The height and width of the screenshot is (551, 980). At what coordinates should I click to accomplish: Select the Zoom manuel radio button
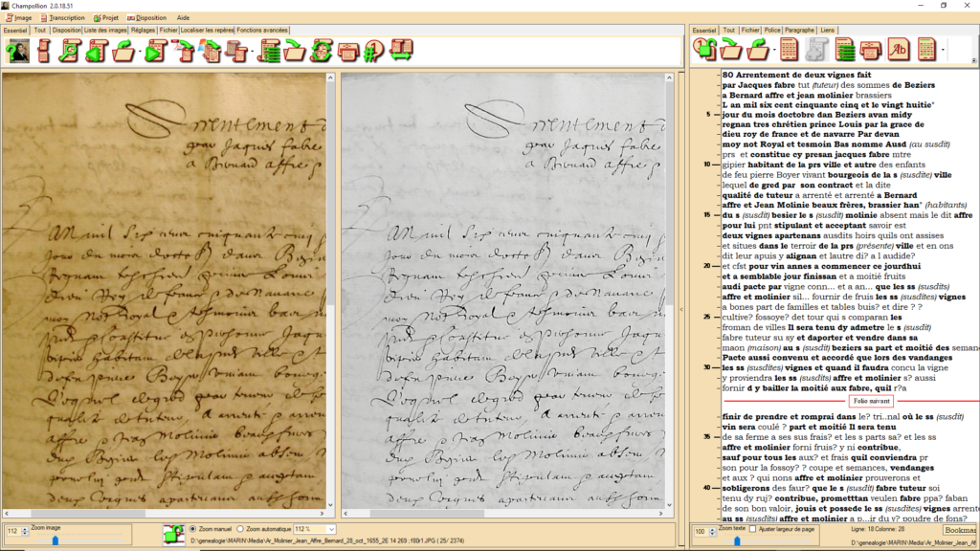[x=192, y=529]
